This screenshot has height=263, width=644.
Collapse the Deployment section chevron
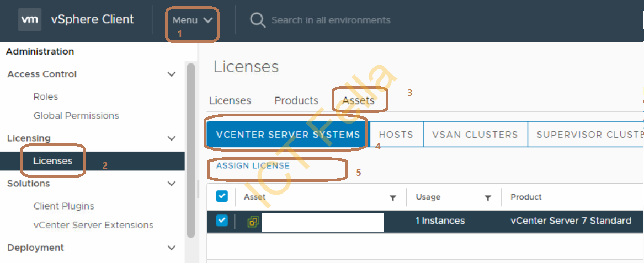pos(172,248)
